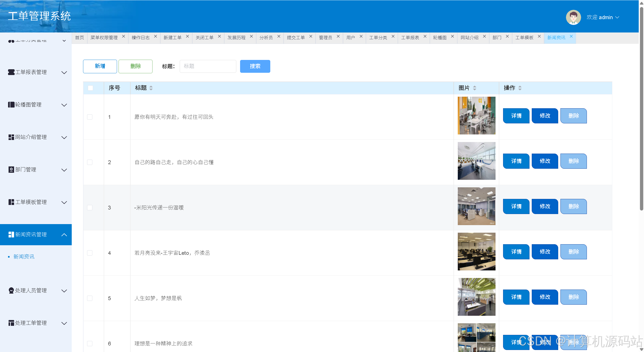Click the 轮播图管理 sidebar icon
This screenshot has height=352, width=644.
tap(11, 105)
